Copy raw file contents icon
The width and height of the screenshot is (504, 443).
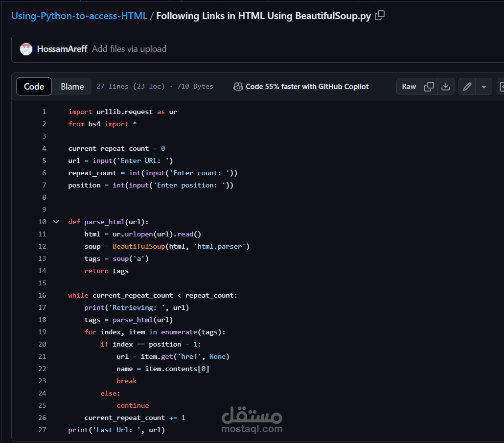click(429, 87)
